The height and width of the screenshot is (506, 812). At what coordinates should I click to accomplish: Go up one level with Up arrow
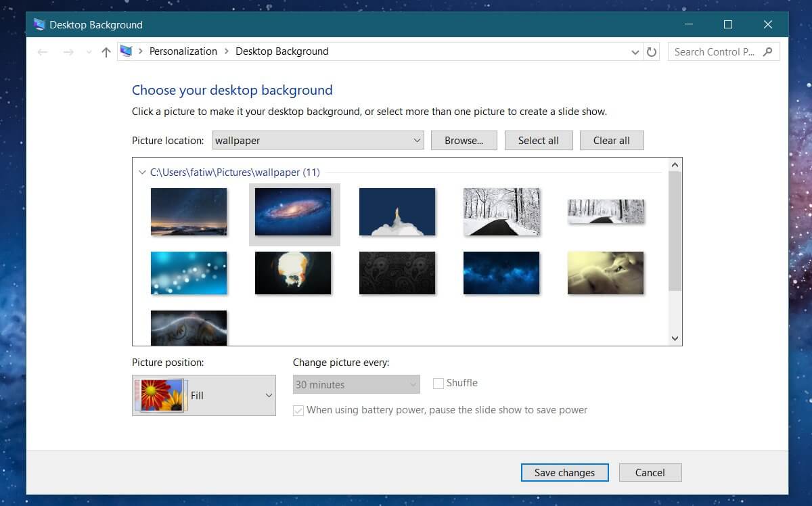click(x=106, y=52)
